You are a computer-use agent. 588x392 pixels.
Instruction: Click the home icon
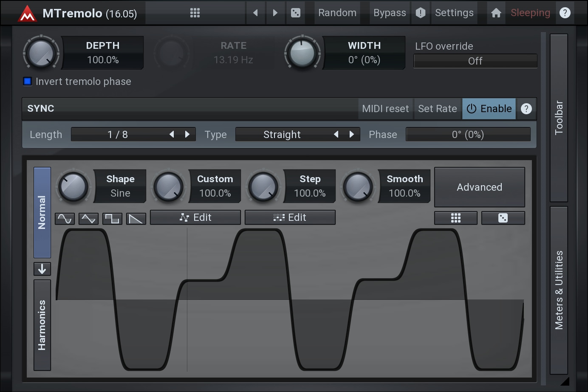496,13
